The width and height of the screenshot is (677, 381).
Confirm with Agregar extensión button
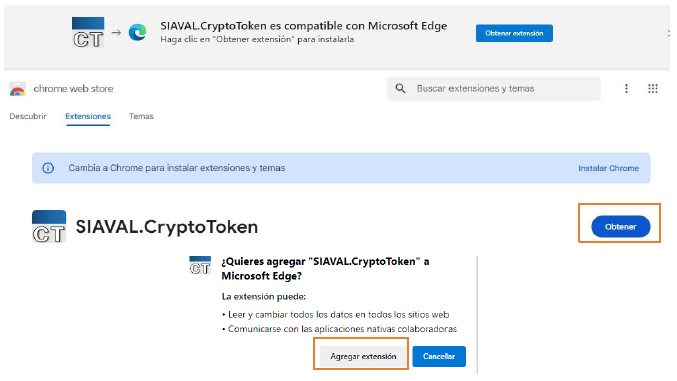[363, 356]
